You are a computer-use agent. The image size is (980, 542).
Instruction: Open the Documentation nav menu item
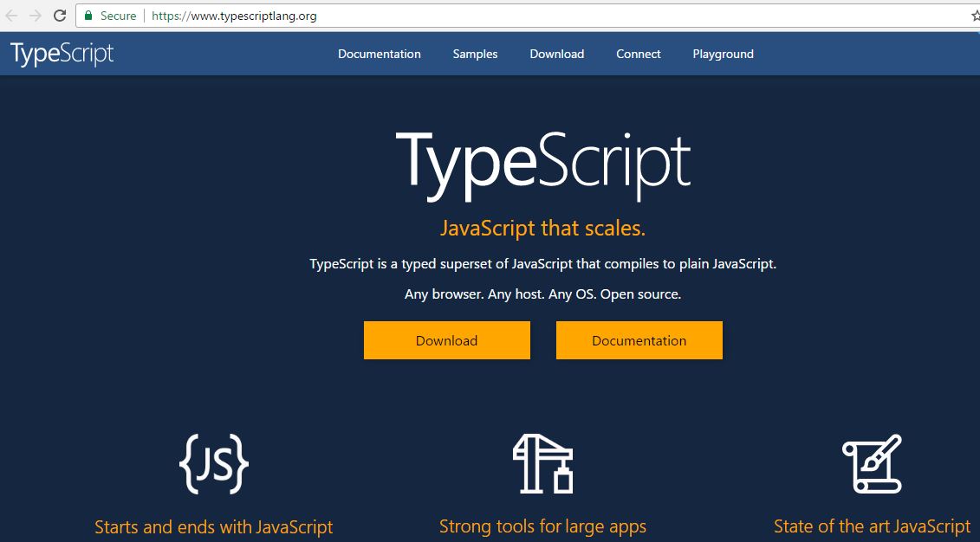(380, 55)
